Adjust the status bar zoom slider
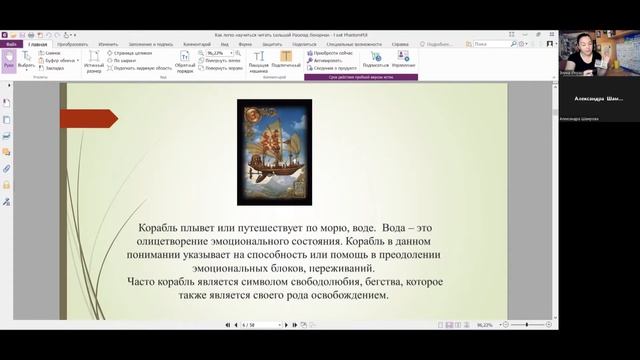640x360 pixels. point(527,324)
